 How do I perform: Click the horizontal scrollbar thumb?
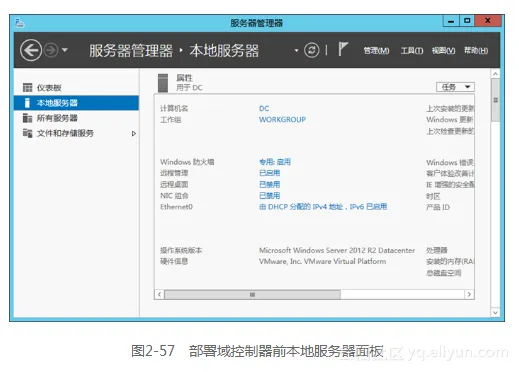coord(252,295)
